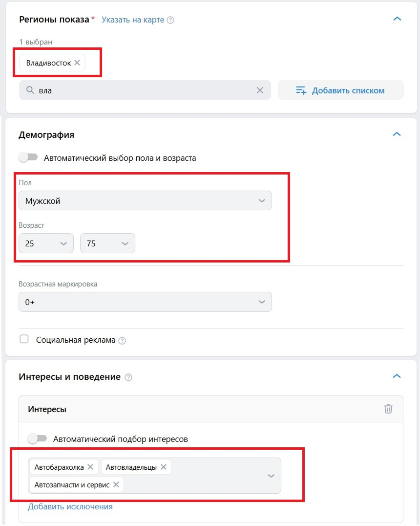Remove the Автобарахолка interest tag
Viewport: 420px width, 526px height.
pyautogui.click(x=90, y=467)
